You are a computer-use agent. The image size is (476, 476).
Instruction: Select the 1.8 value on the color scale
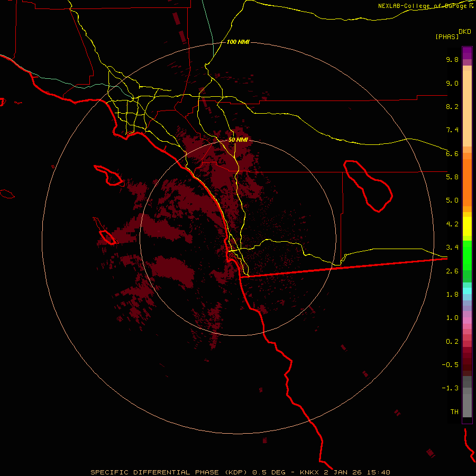click(452, 295)
